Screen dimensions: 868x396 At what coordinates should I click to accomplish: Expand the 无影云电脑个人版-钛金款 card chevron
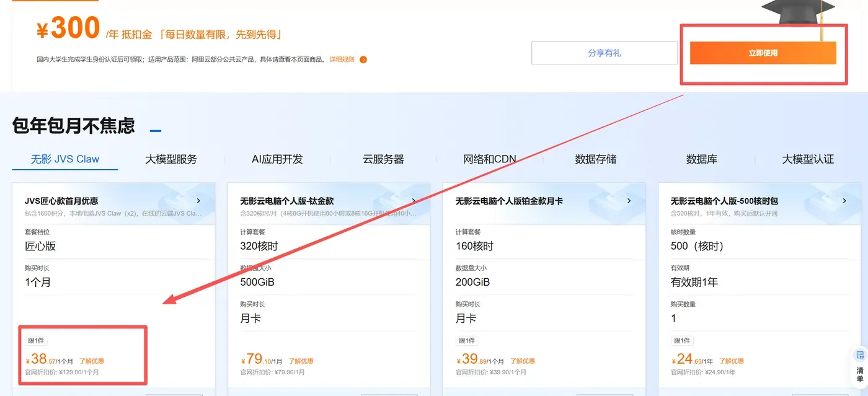pyautogui.click(x=414, y=201)
